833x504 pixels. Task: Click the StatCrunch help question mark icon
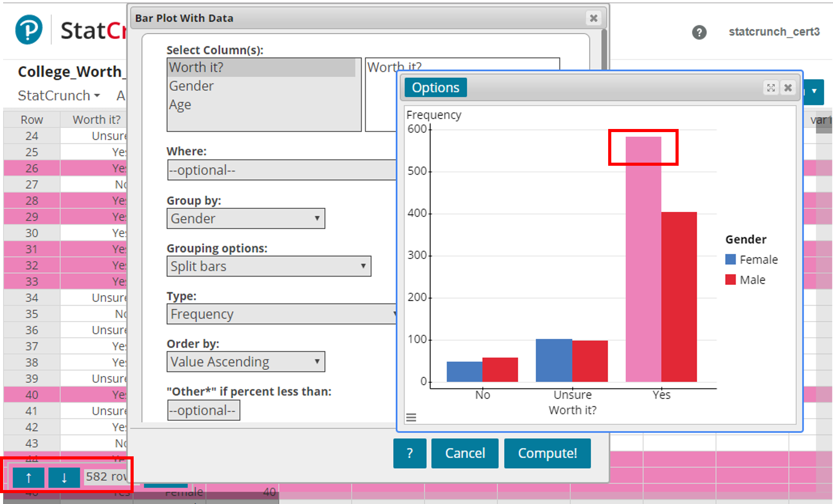tap(699, 33)
